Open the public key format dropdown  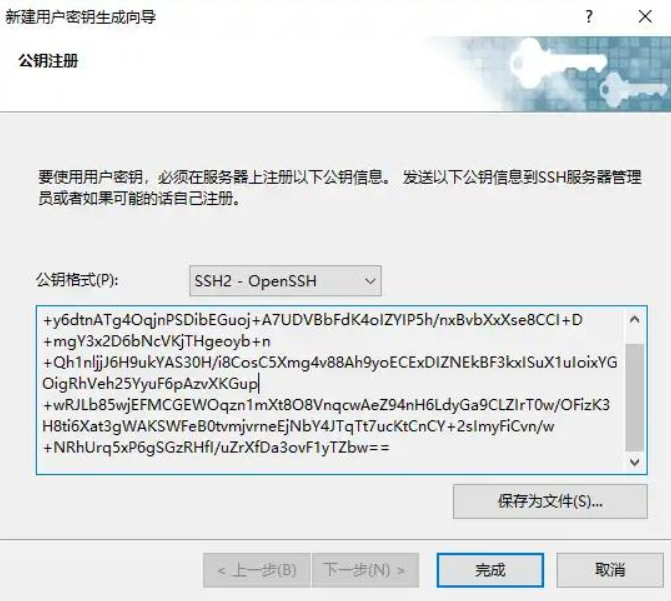click(x=285, y=281)
